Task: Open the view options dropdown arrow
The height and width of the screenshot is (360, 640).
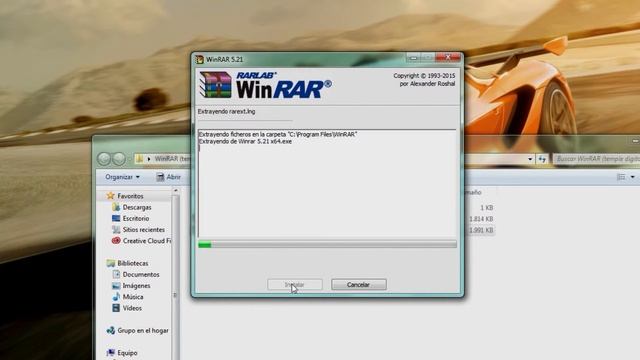Action: point(633,177)
